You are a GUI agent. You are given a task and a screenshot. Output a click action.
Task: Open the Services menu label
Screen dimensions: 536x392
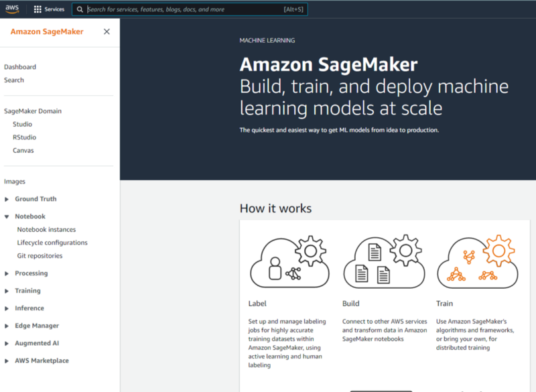(54, 9)
